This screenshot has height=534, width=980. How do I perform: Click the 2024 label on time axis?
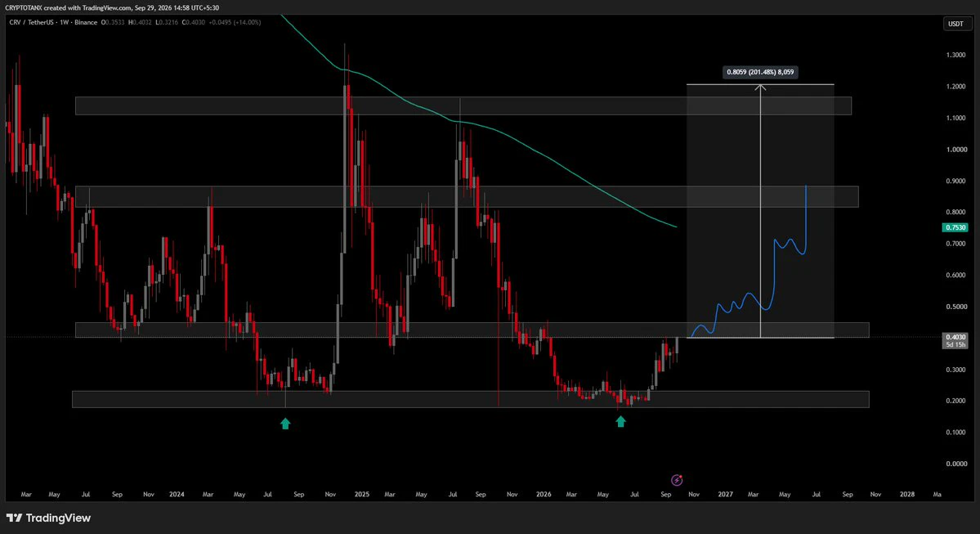[x=177, y=494]
